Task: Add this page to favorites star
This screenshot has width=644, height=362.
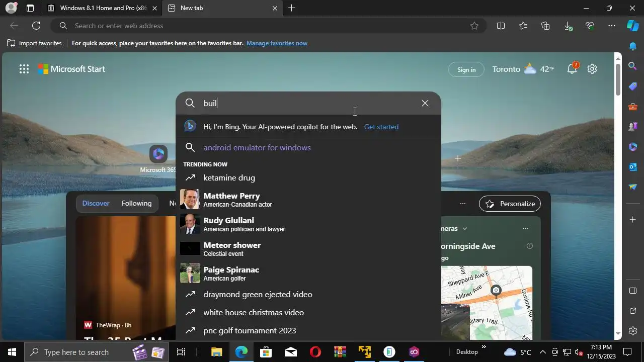Action: click(x=474, y=26)
